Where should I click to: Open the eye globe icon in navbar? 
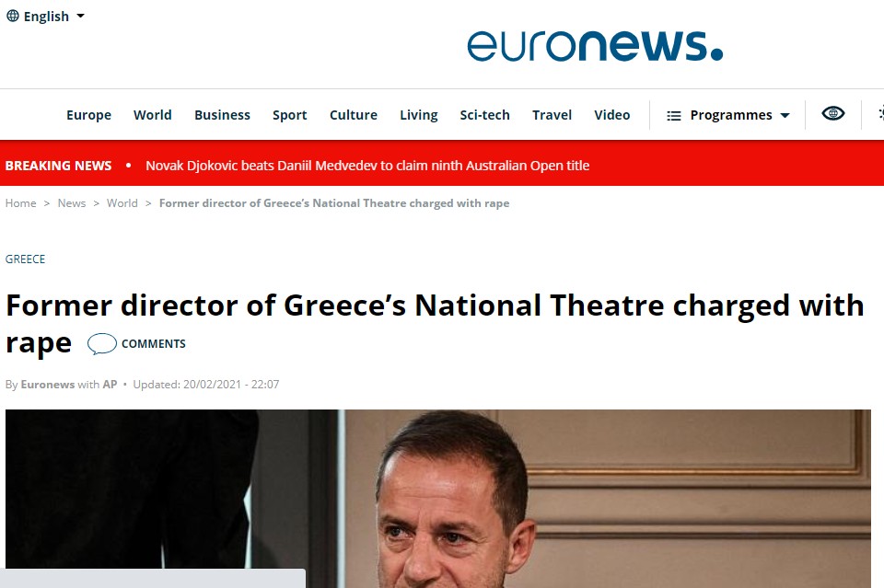click(833, 114)
